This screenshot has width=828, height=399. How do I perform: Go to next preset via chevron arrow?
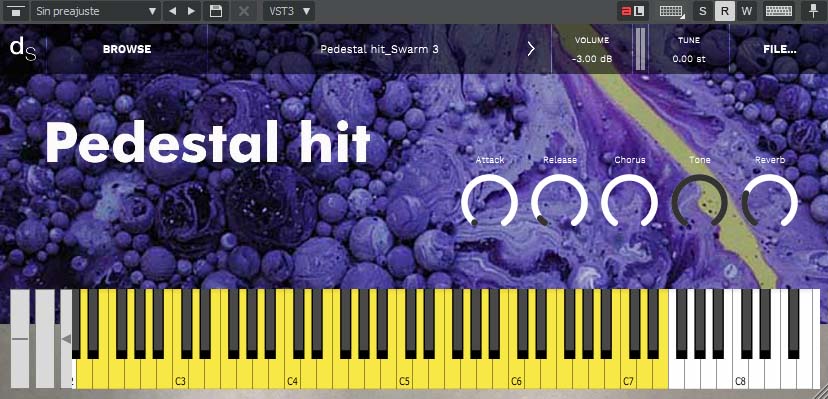pos(531,49)
